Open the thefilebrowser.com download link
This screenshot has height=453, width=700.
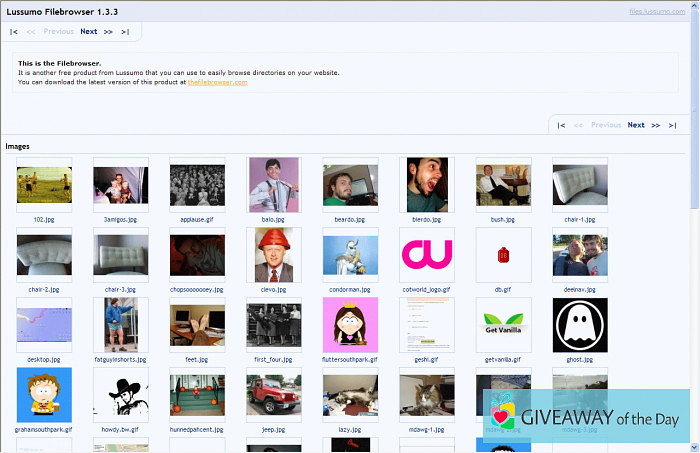[x=217, y=82]
